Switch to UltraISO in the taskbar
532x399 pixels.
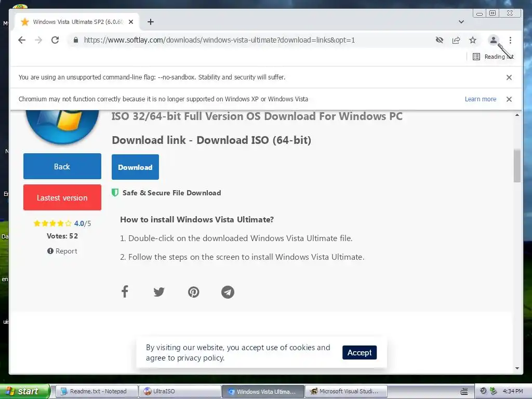coord(180,391)
